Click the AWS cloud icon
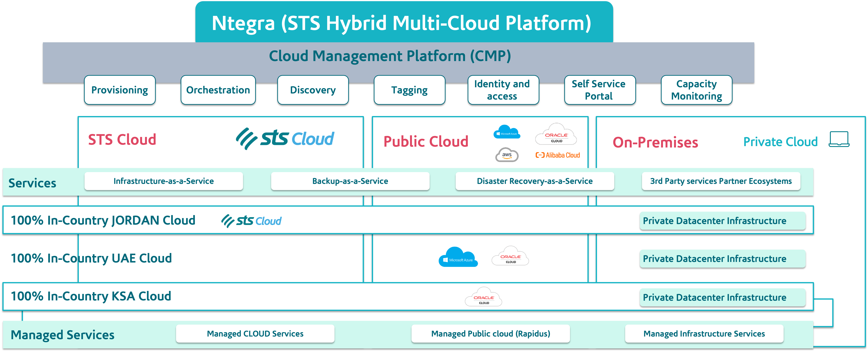 coord(507,155)
